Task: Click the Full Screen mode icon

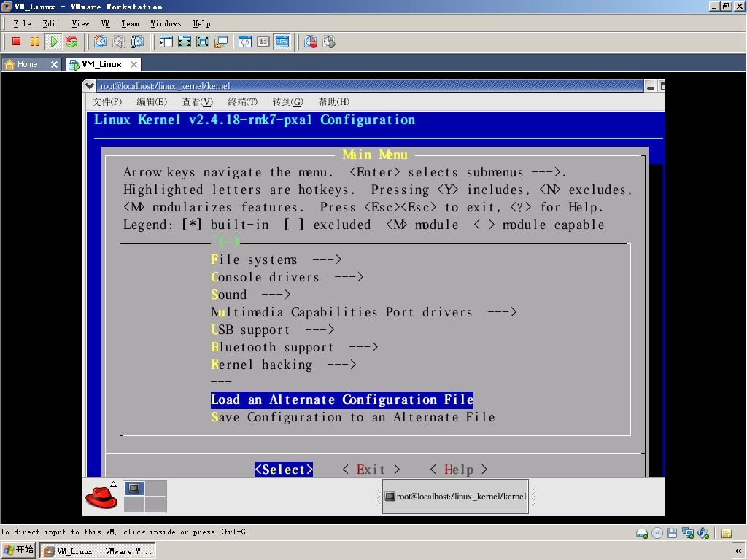Action: point(203,42)
